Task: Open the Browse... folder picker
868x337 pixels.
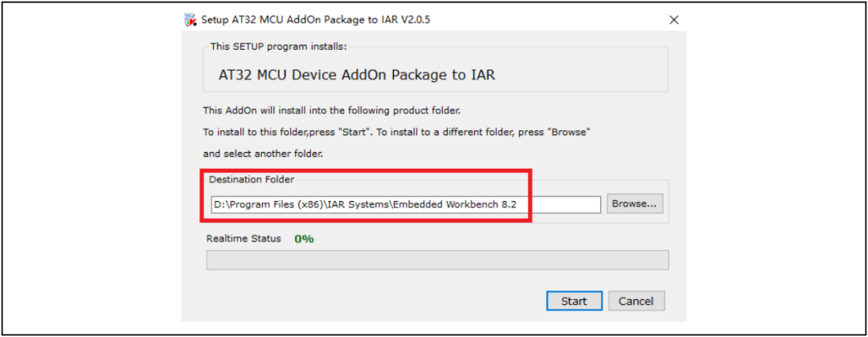Action: [634, 204]
